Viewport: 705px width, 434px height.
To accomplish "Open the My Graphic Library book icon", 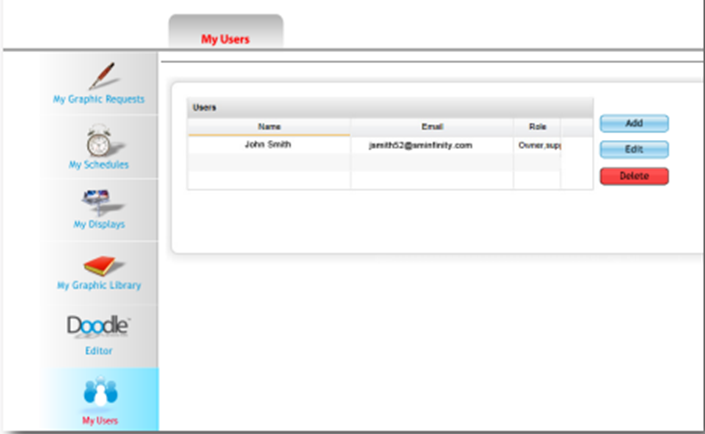I will coord(99,265).
